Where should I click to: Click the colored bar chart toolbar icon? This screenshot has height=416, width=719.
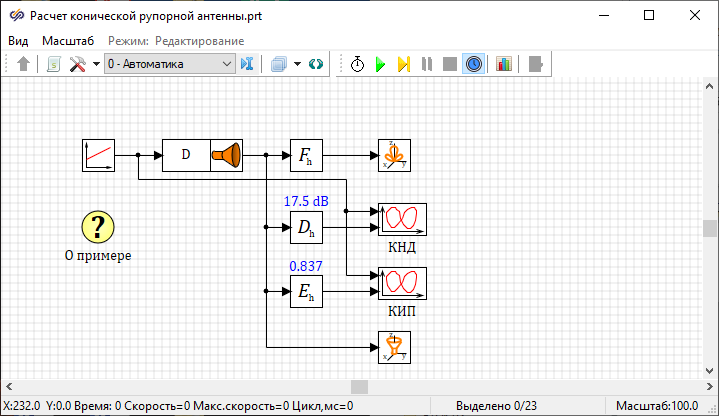point(503,64)
